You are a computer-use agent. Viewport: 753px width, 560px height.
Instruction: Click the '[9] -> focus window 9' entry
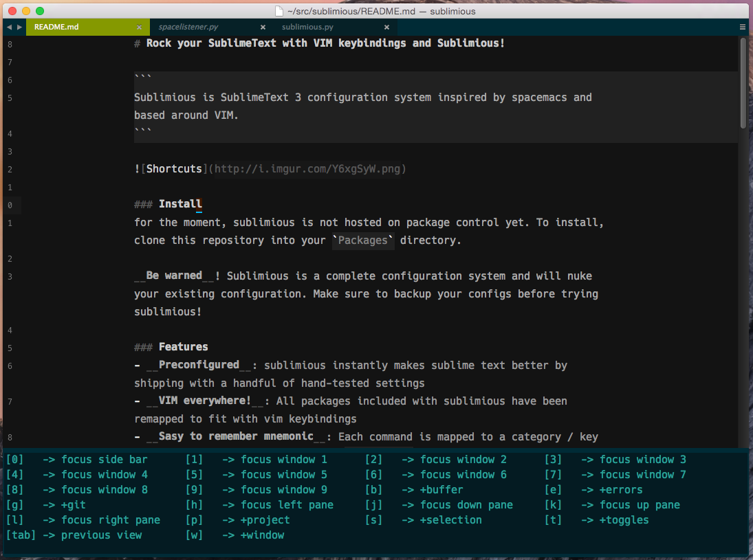(257, 489)
